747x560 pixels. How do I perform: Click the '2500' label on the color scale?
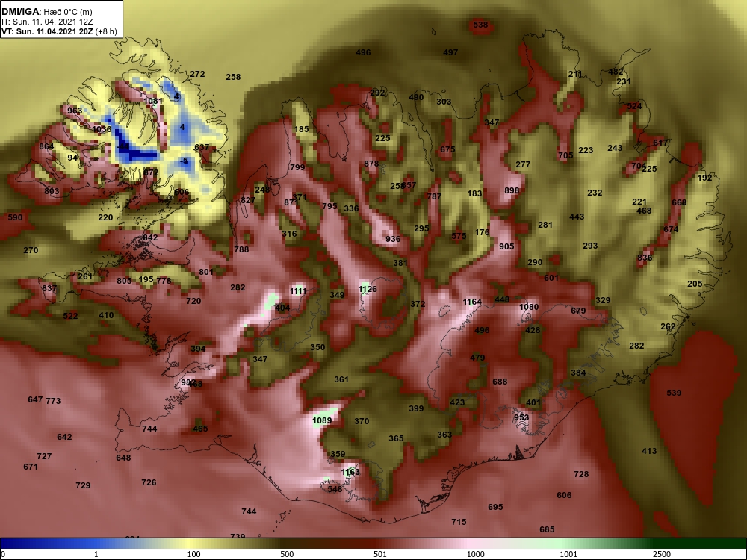click(662, 554)
